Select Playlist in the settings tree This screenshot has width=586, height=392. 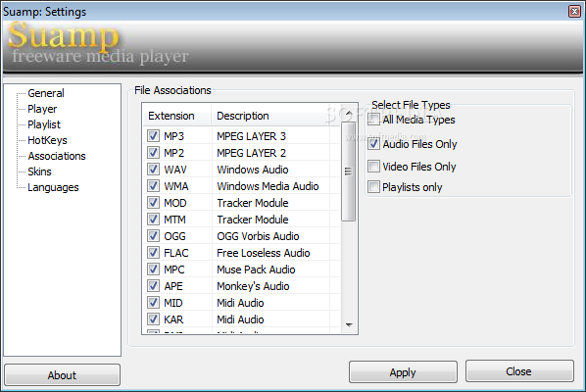44,124
